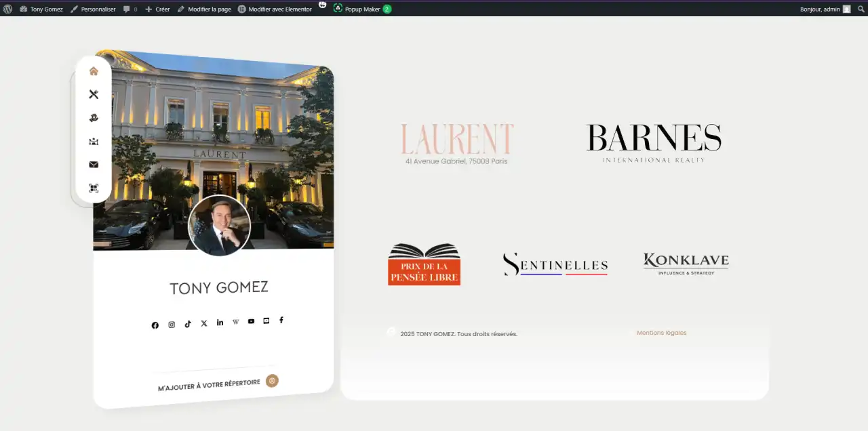Select the hand-holding sidebar icon
Viewport: 868px width, 431px height.
(x=94, y=118)
